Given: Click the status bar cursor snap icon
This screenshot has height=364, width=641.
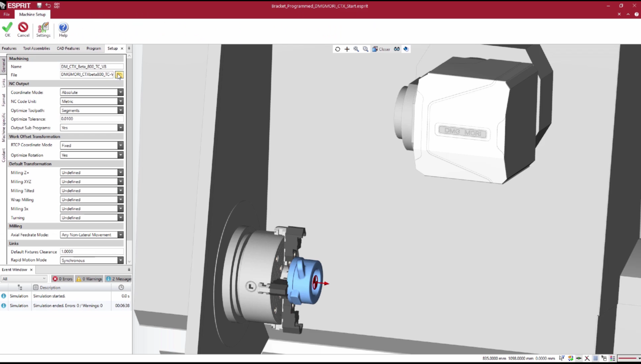Looking at the screenshot, I should click(x=561, y=358).
